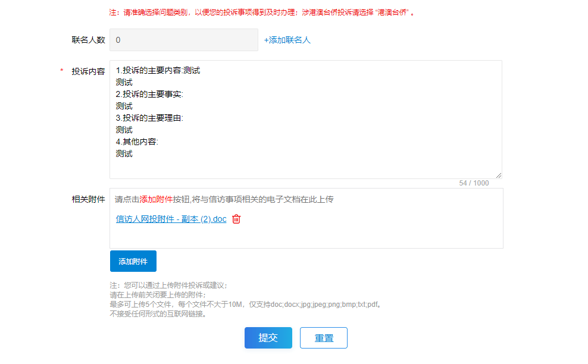
Task: Focus the 联名人数 number field
Action: [183, 40]
